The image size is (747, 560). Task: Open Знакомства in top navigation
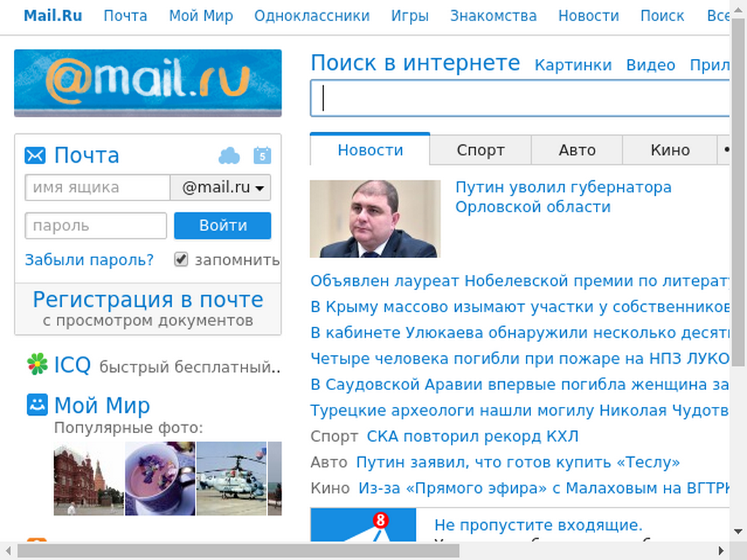point(494,16)
